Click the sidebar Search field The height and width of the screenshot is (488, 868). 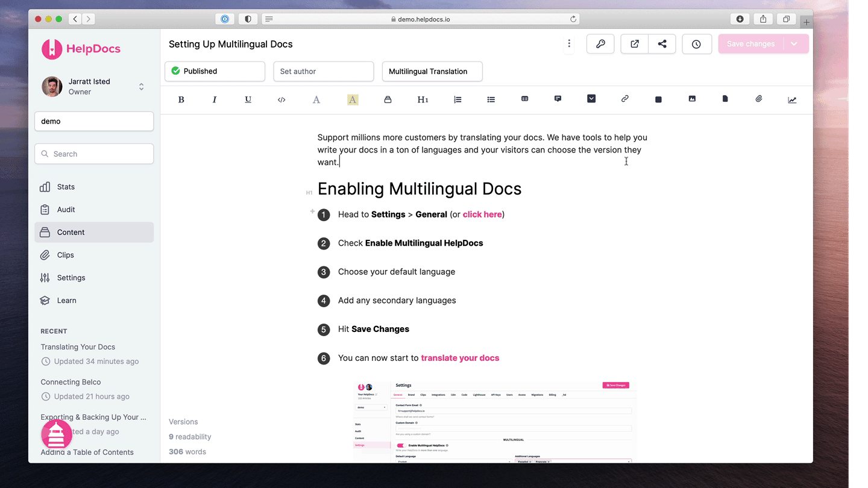pos(94,154)
